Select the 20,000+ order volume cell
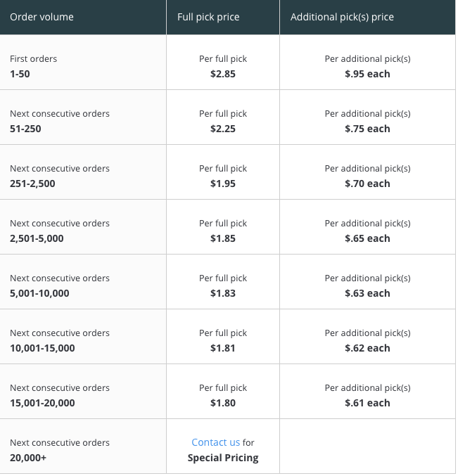This screenshot has height=476, width=458. point(83,446)
